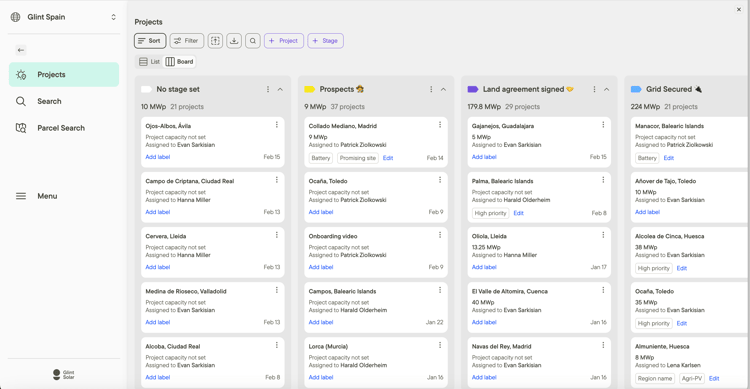Click the Sort button
The width and height of the screenshot is (750, 389).
click(x=150, y=41)
